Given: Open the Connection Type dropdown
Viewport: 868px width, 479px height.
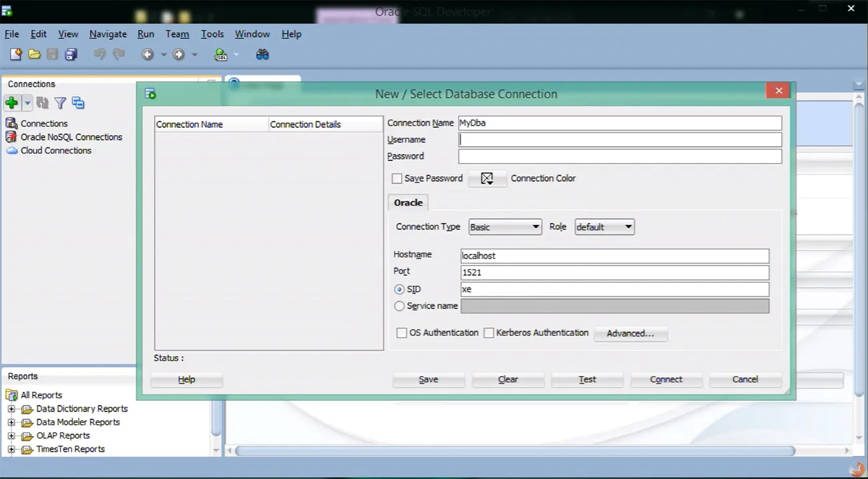Looking at the screenshot, I should click(x=505, y=227).
